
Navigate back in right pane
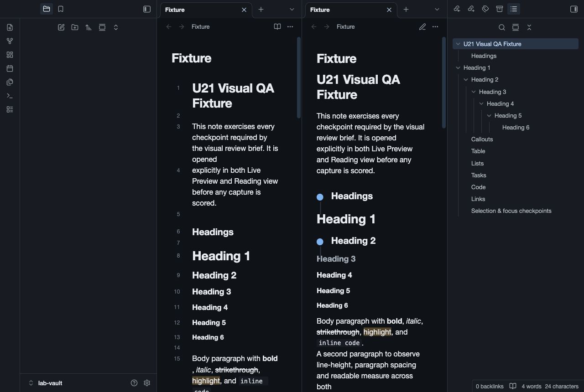click(x=314, y=27)
